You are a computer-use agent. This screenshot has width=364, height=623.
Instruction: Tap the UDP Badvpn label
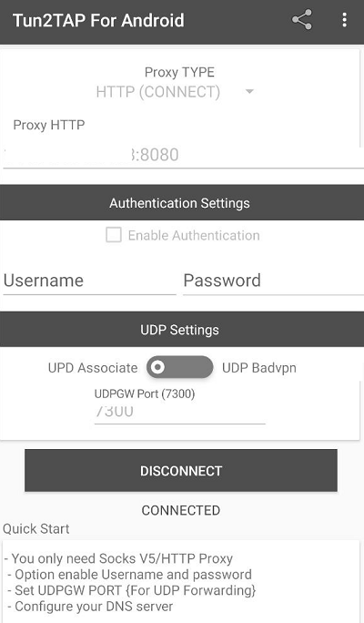pos(259,368)
